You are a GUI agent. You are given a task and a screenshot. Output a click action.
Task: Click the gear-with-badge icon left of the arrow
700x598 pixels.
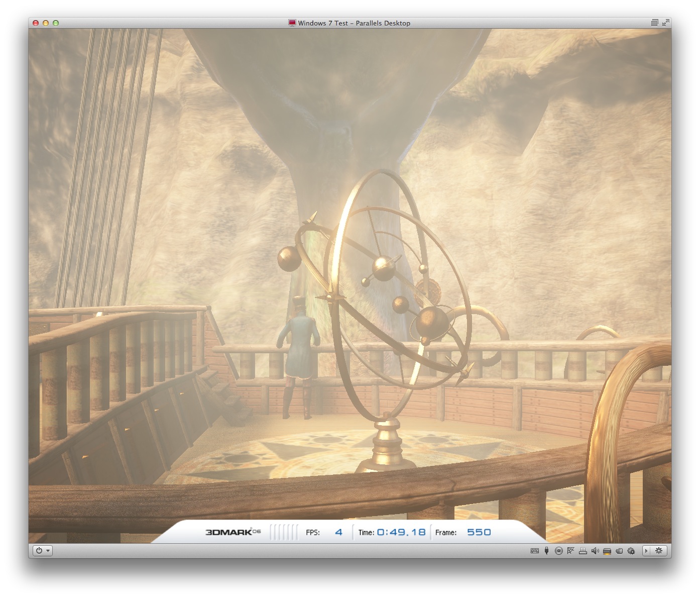coord(631,551)
